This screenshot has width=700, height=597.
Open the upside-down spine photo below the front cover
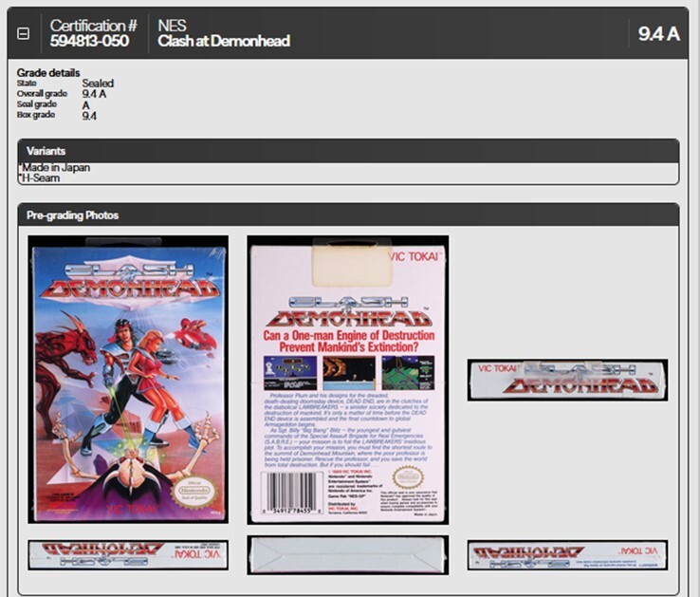(x=128, y=555)
